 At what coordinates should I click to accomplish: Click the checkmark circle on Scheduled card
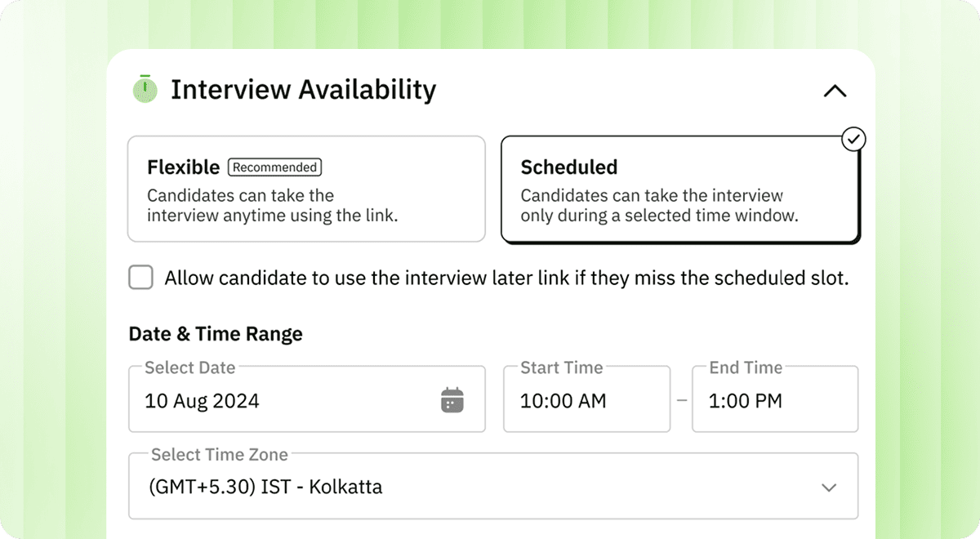853,140
